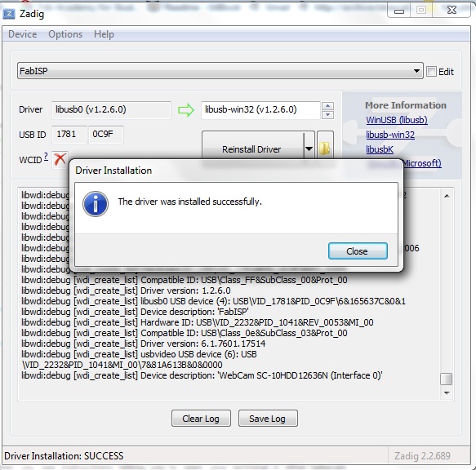
Task: Click log line 'Hardware ID: USB\VID_2232&PID_1041'
Action: 198,322
